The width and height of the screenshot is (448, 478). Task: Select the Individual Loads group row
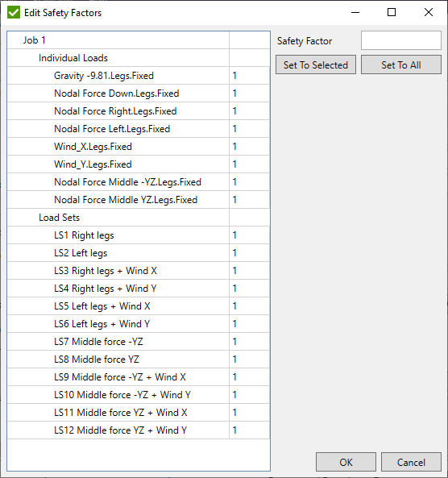click(x=139, y=58)
